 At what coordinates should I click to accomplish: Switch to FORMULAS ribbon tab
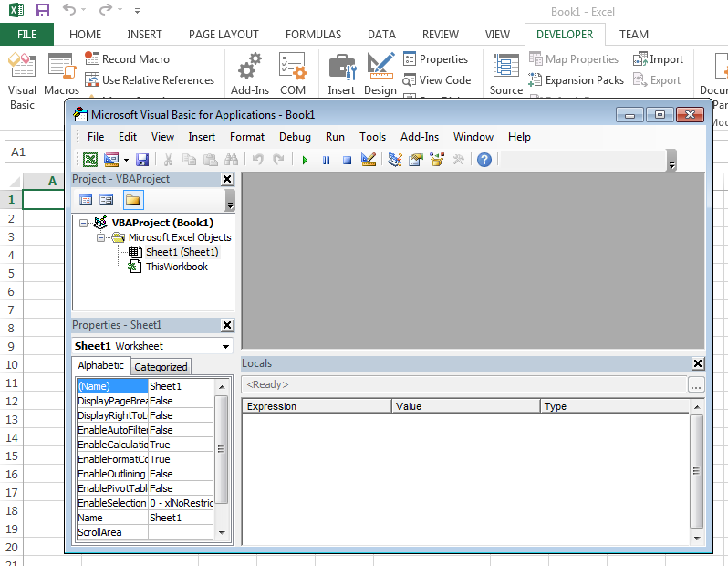[314, 35]
